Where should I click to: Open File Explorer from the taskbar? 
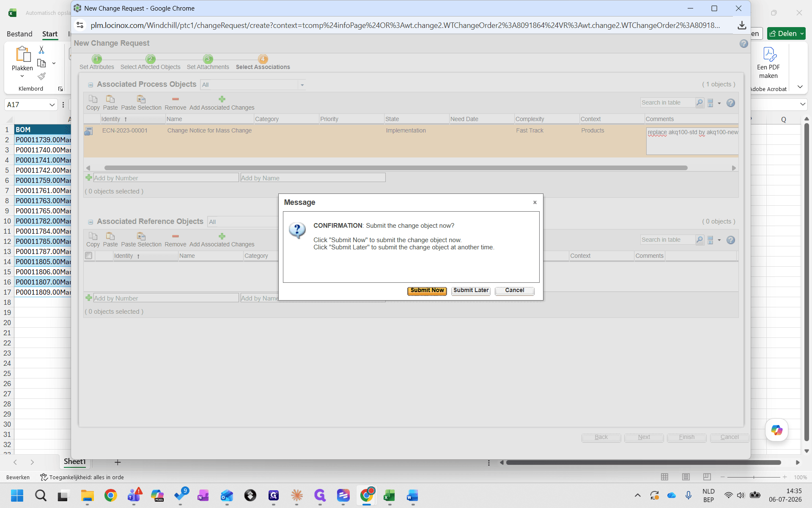pos(87,495)
